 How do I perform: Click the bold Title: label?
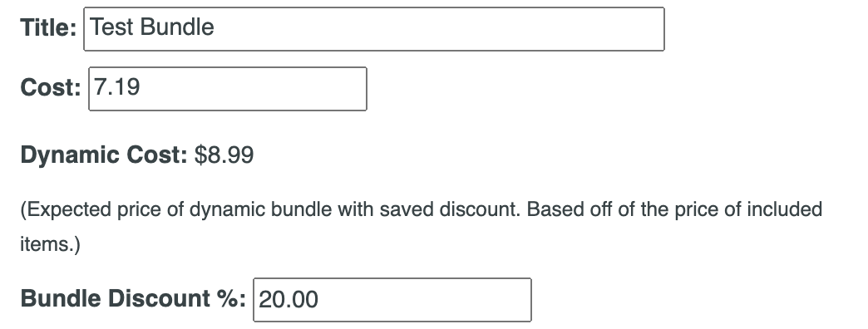48,27
